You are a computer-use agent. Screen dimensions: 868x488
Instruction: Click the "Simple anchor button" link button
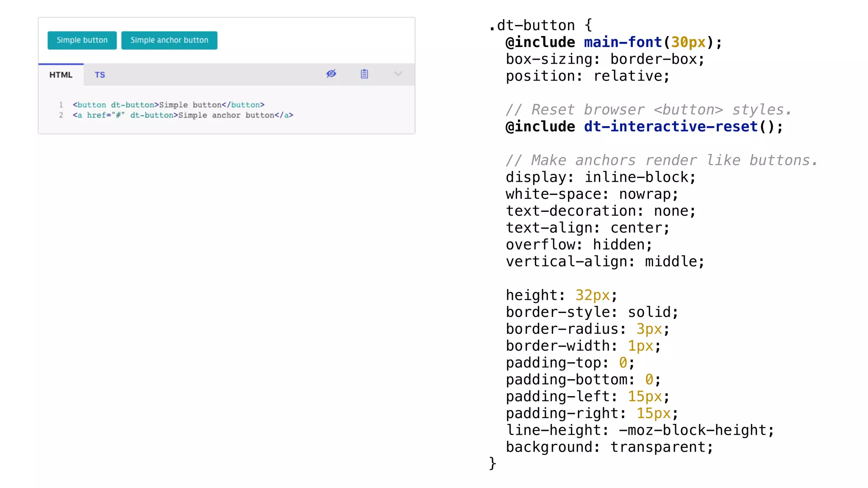pos(169,40)
